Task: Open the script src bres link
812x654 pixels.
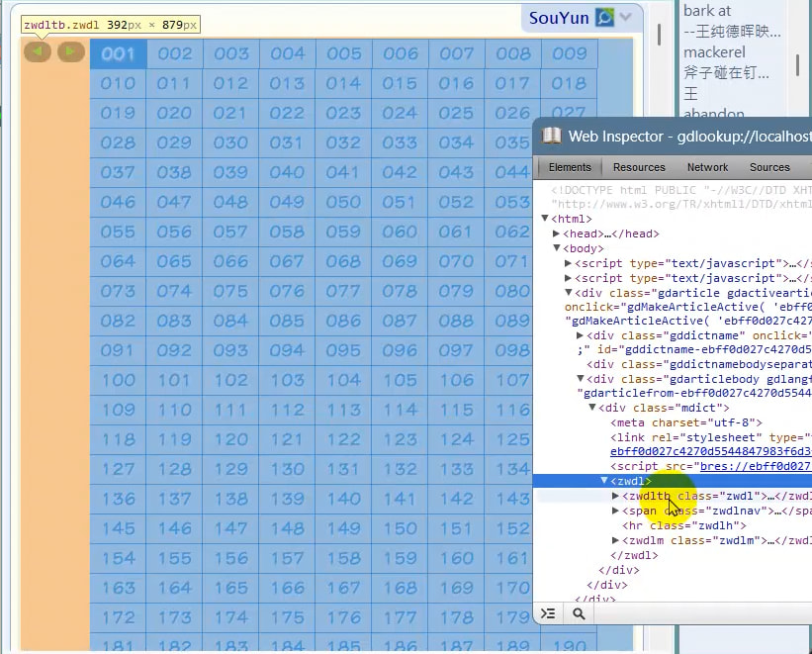Action: coord(756,466)
